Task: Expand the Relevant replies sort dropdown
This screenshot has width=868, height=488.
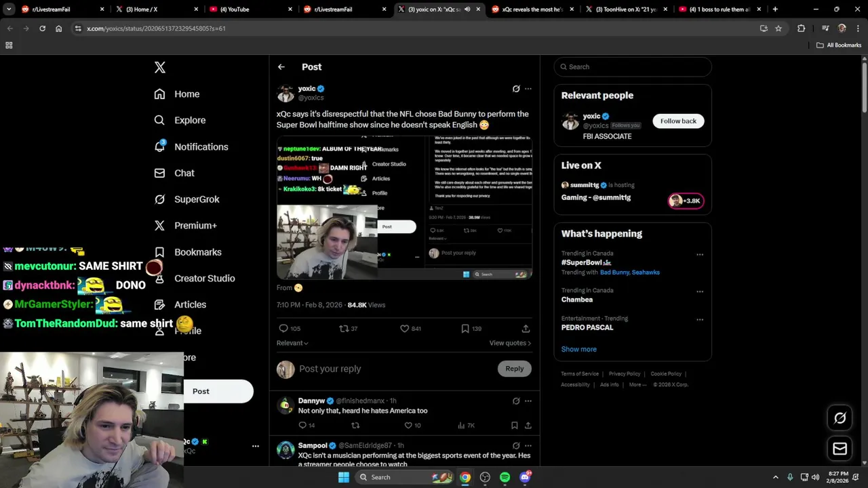Action: tap(292, 343)
